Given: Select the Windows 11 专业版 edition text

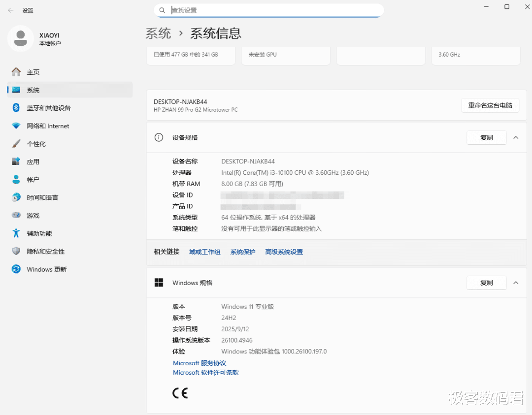Looking at the screenshot, I should pyautogui.click(x=248, y=307).
